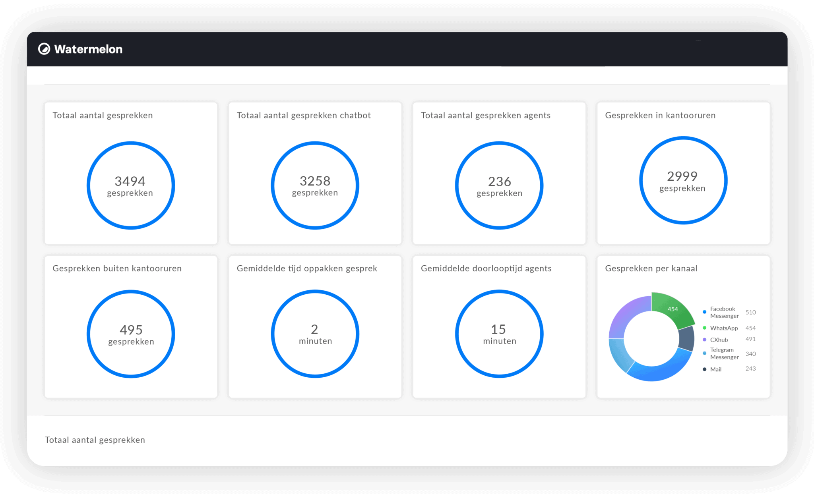Click the dark Mail donut segment
This screenshot has height=504, width=814.
click(x=686, y=338)
